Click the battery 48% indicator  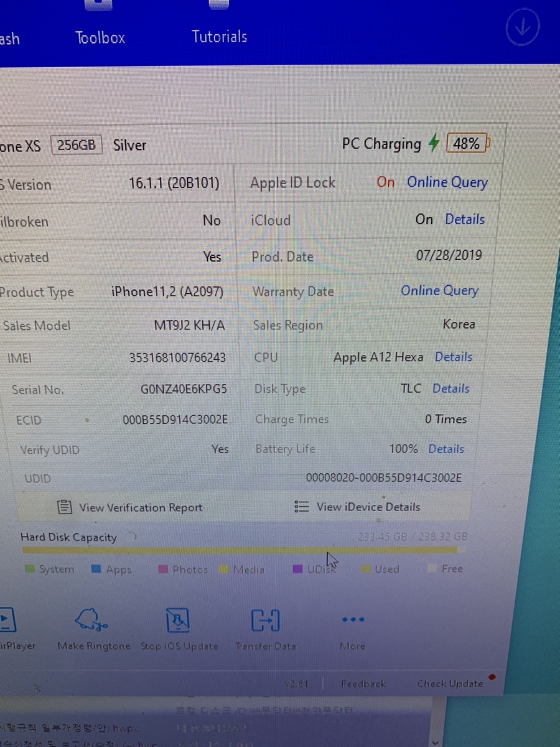point(468,144)
